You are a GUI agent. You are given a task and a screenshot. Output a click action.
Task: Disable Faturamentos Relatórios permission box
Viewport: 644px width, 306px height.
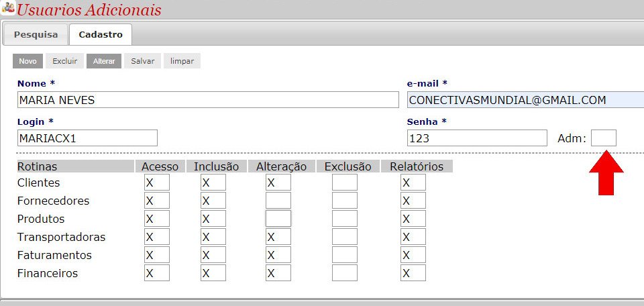(413, 255)
